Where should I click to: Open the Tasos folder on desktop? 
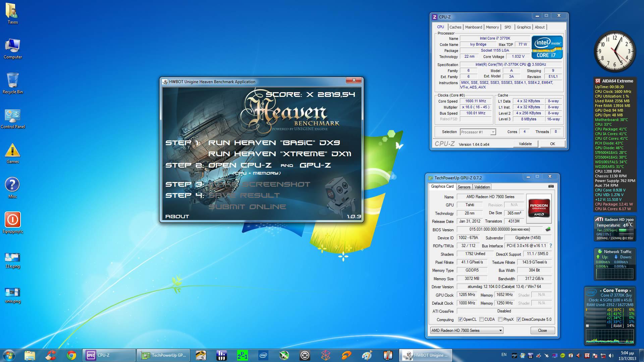coord(12,13)
